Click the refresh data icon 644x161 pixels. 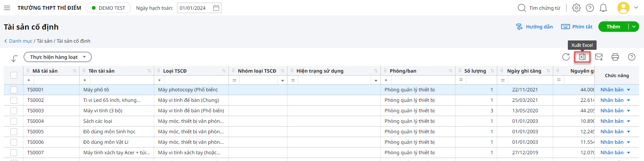point(566,57)
